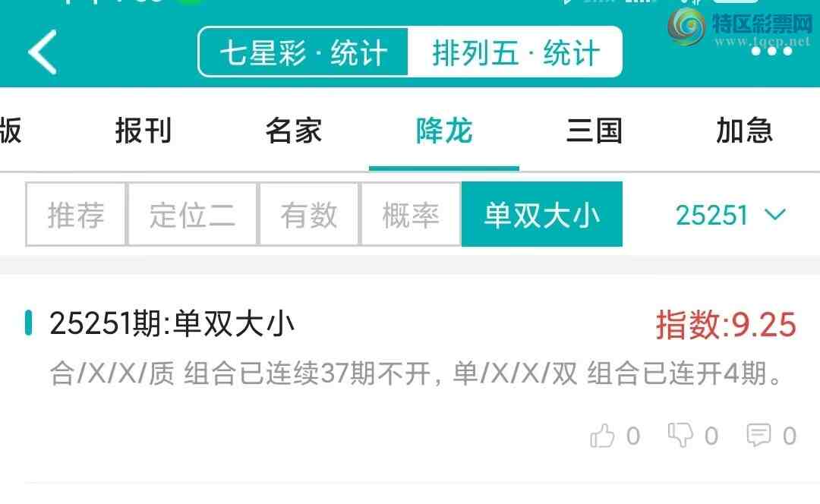Image resolution: width=820 pixels, height=504 pixels.
Task: Switch to the 报刊 tab
Action: point(143,131)
